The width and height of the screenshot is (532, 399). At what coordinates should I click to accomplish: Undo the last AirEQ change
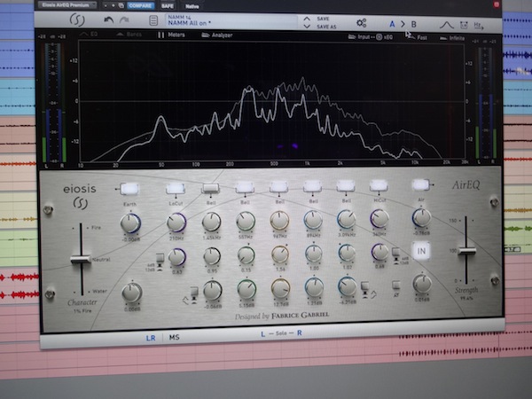pyautogui.click(x=108, y=20)
